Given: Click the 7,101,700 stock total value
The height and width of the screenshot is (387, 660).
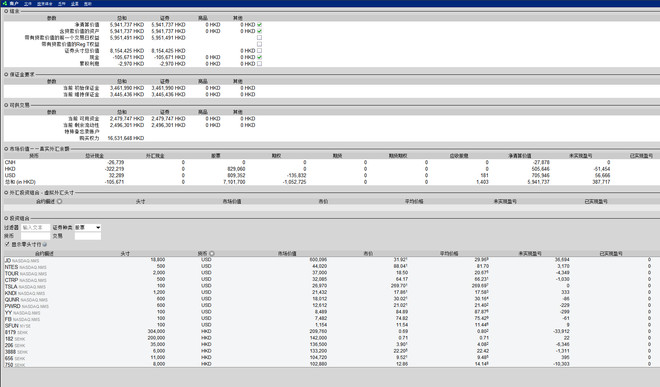Looking at the screenshot, I should click(234, 182).
